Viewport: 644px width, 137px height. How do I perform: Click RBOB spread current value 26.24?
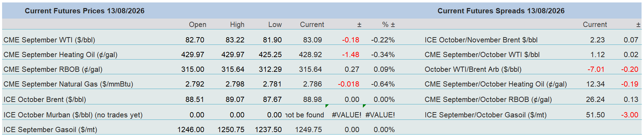[x=595, y=100]
